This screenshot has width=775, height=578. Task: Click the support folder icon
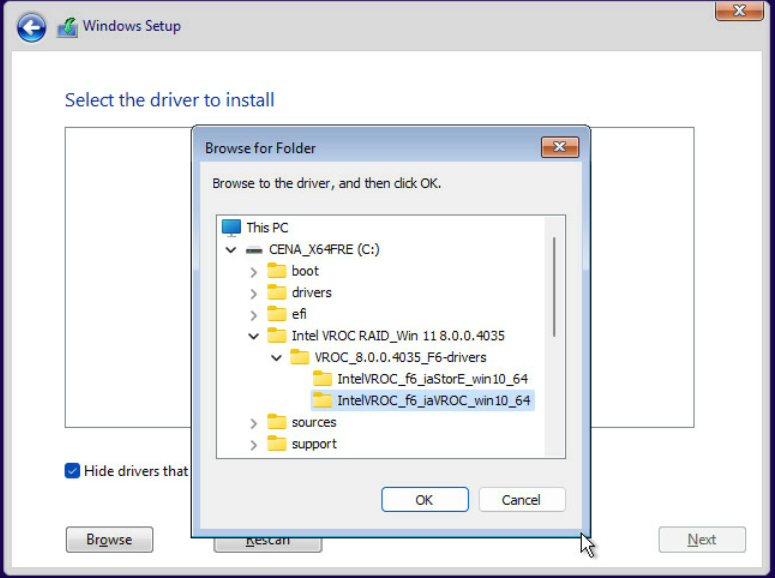[x=277, y=444]
